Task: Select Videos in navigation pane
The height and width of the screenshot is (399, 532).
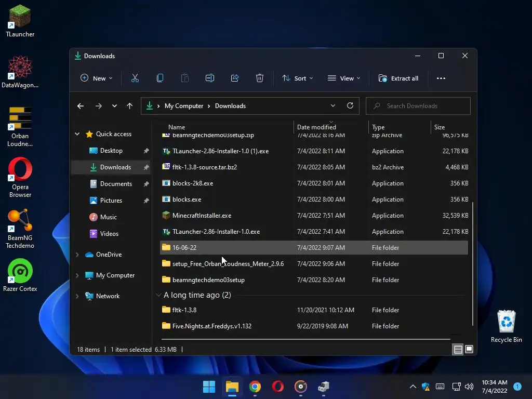Action: coord(109,234)
